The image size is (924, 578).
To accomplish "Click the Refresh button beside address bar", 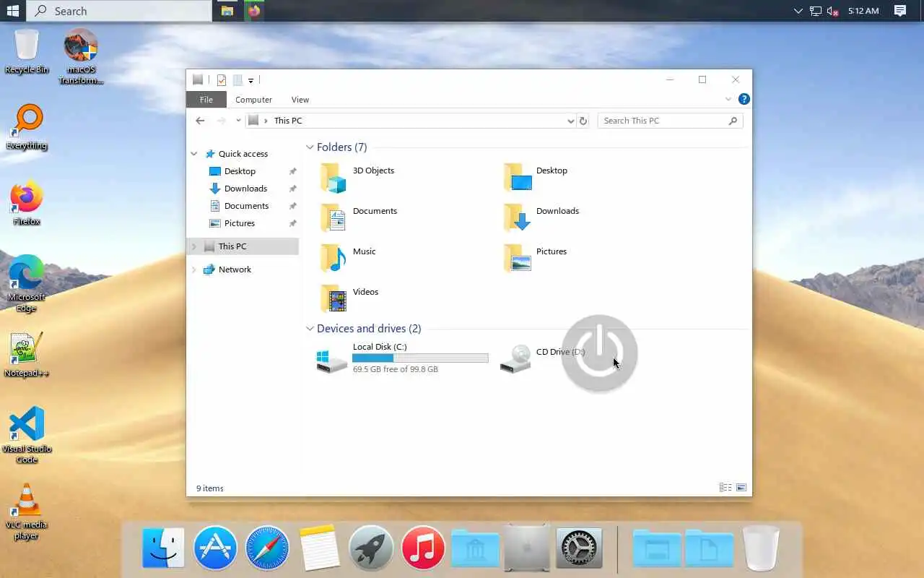I will (x=583, y=121).
